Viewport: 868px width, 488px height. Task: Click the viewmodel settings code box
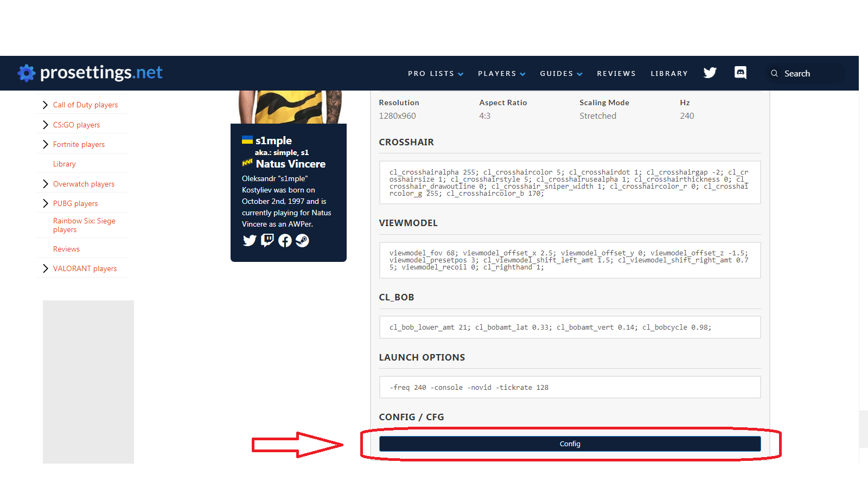pyautogui.click(x=570, y=260)
